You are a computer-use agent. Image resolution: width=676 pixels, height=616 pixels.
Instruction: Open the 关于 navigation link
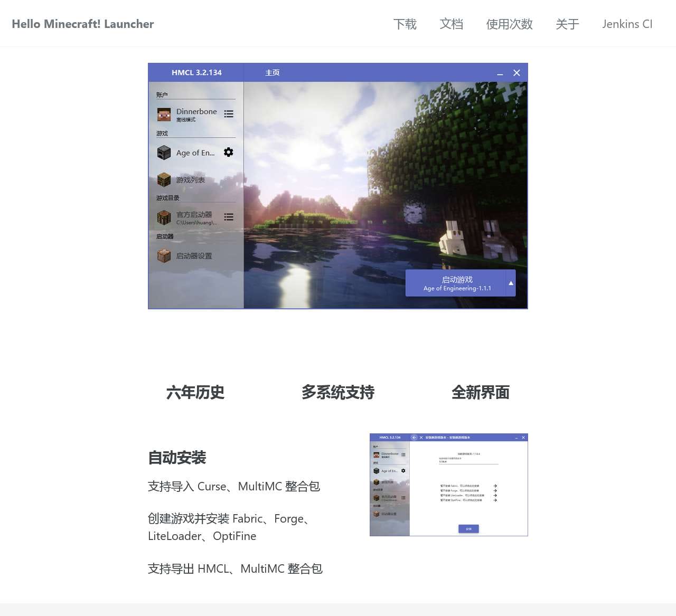click(568, 24)
